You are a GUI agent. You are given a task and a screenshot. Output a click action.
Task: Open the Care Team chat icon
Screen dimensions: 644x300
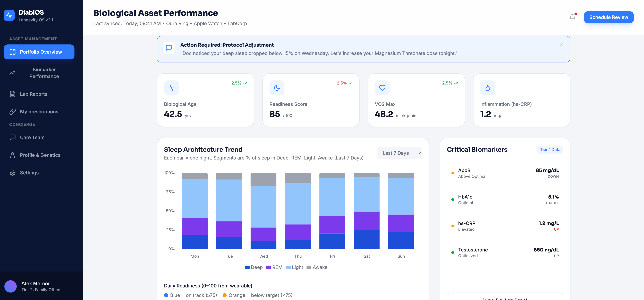click(x=13, y=137)
